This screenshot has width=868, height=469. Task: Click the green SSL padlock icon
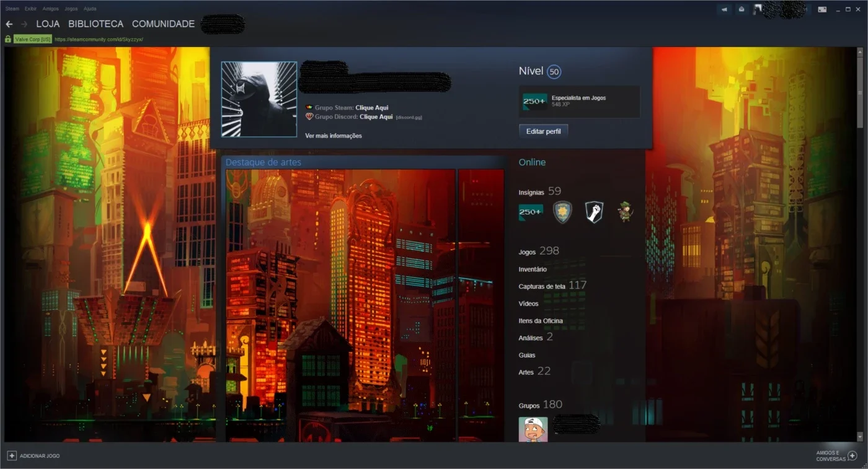(8, 39)
